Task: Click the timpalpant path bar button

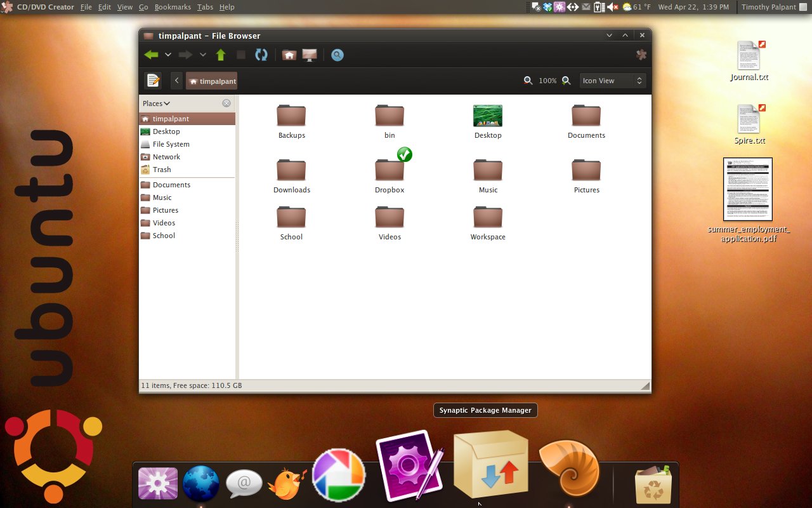Action: point(212,81)
